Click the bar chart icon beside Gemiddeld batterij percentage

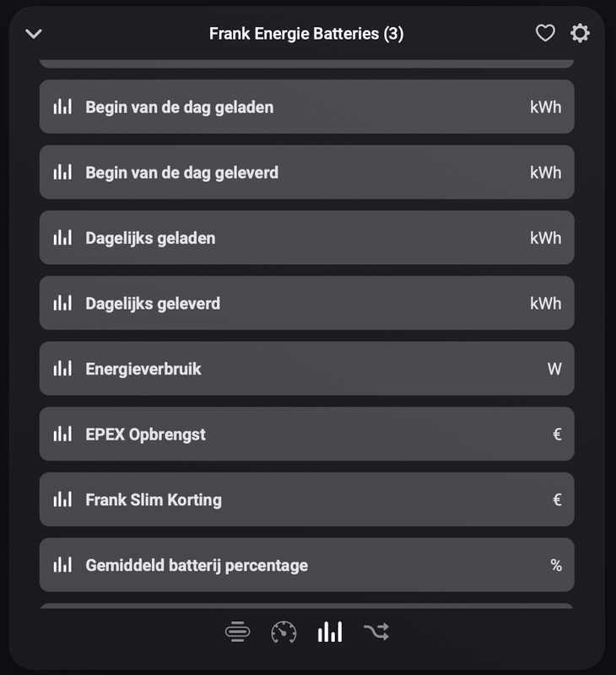coord(63,565)
